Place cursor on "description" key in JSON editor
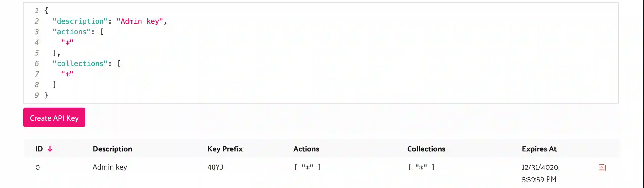 [80, 21]
